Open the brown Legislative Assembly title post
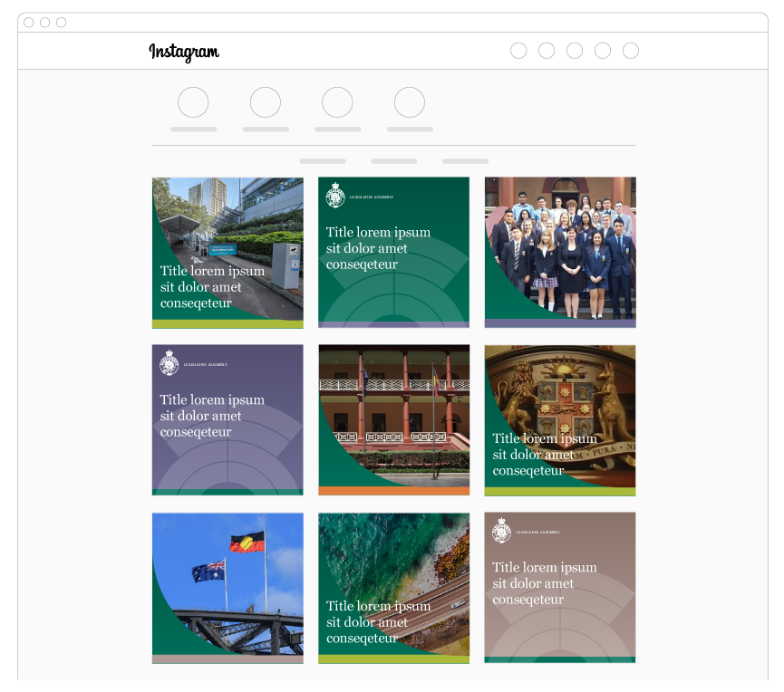784x692 pixels. (x=560, y=588)
